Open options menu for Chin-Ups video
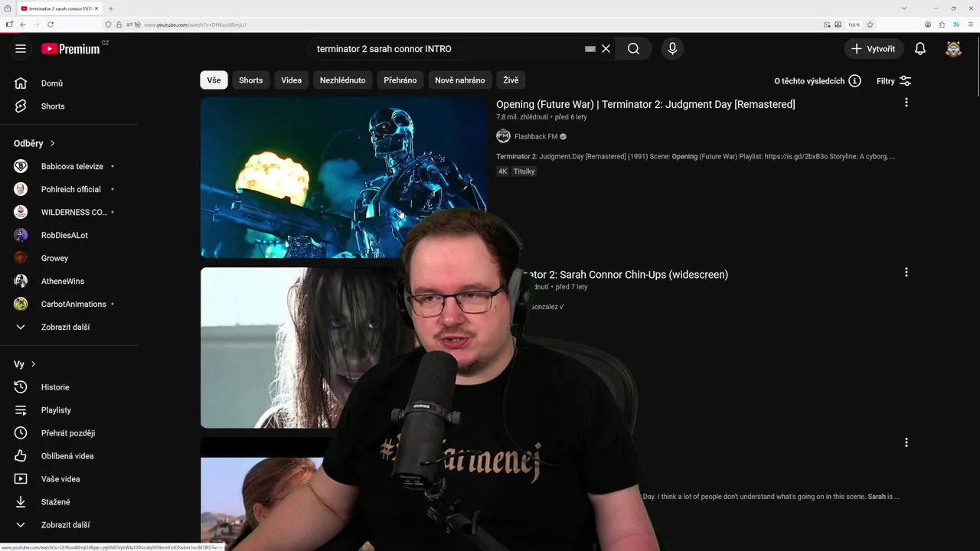Screen dimensions: 980x551 click(906, 272)
